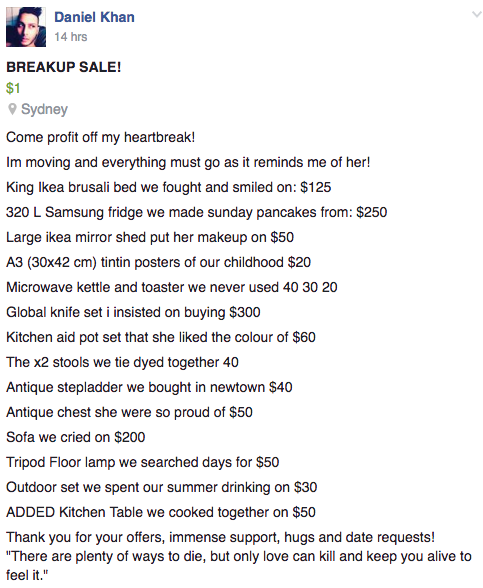Click the Come profit off my heartbreak line
Viewport: 483px width, 588px height.
click(x=100, y=137)
